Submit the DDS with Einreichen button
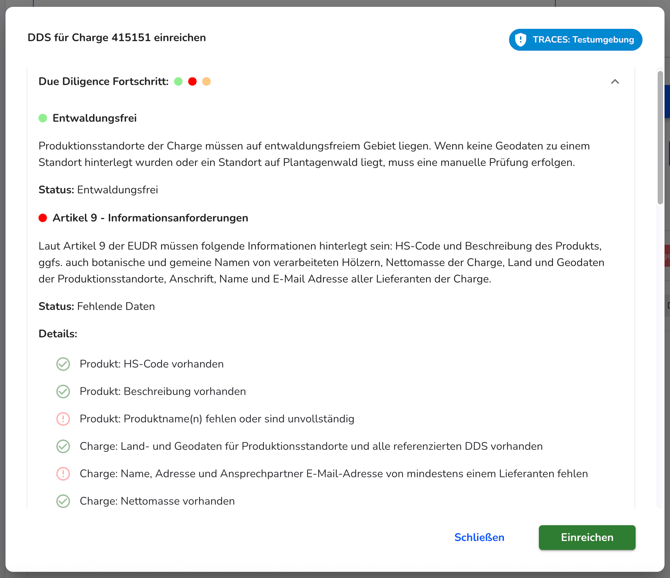The width and height of the screenshot is (670, 578). coord(587,537)
